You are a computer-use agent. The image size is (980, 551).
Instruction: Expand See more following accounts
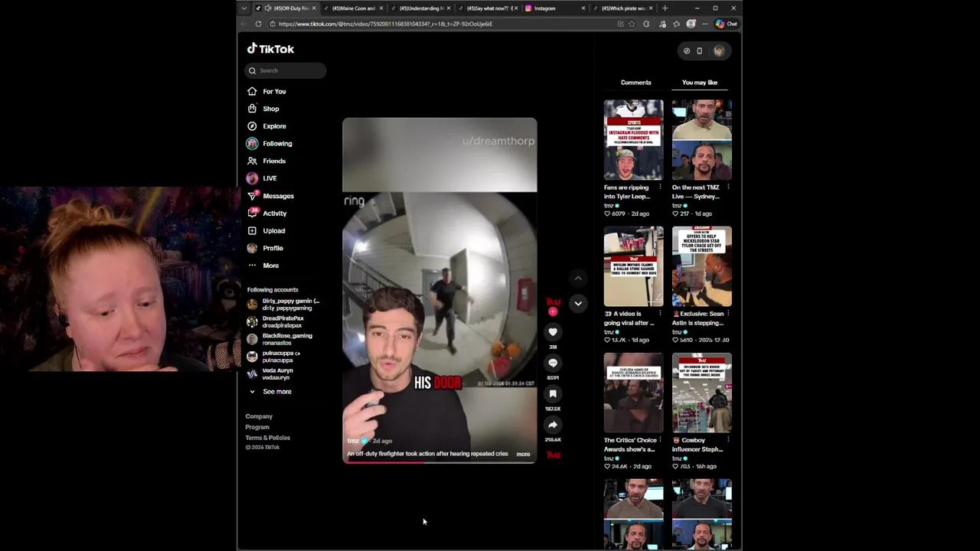(269, 392)
